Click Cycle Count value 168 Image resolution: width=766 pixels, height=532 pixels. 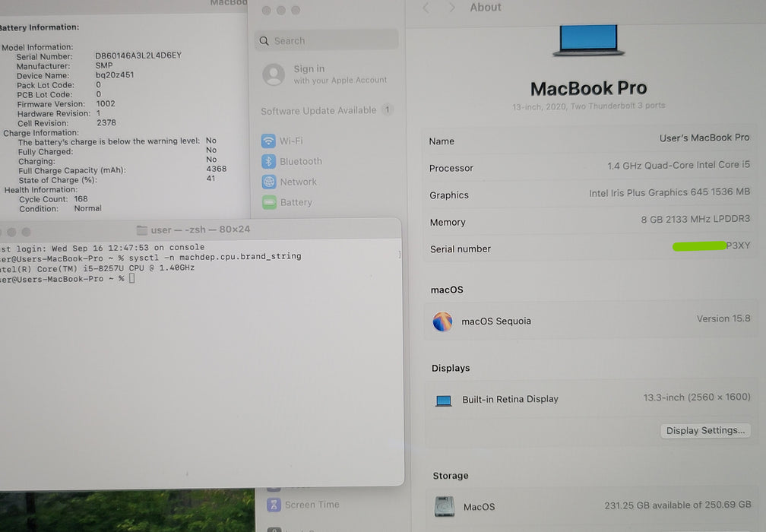[x=81, y=199]
